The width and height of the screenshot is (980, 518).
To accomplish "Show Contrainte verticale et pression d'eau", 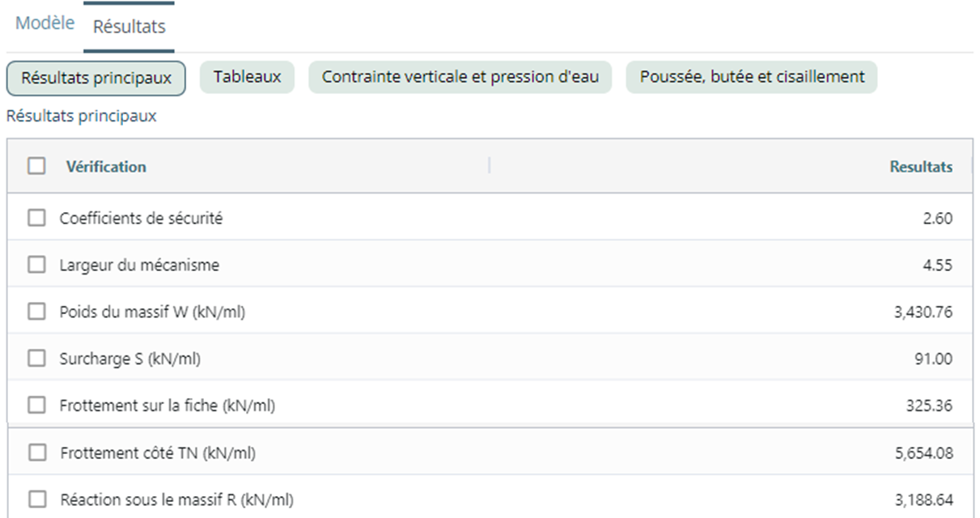I will 460,77.
